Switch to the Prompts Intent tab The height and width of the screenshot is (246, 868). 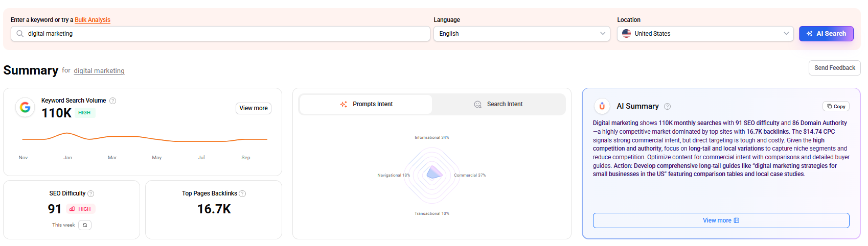pos(366,104)
